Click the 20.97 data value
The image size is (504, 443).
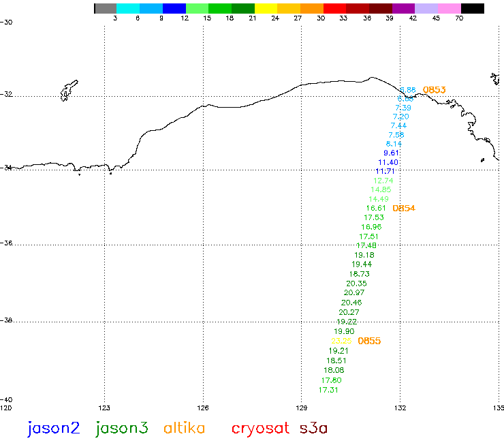[354, 292]
